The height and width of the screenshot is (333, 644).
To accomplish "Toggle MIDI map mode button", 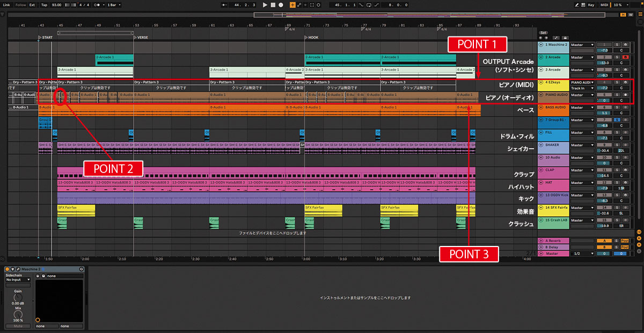I will pyautogui.click(x=604, y=5).
